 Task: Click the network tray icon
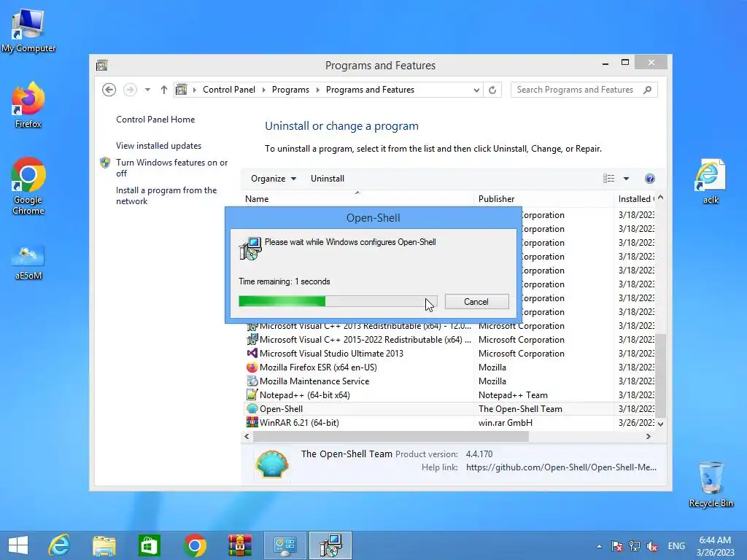click(635, 546)
